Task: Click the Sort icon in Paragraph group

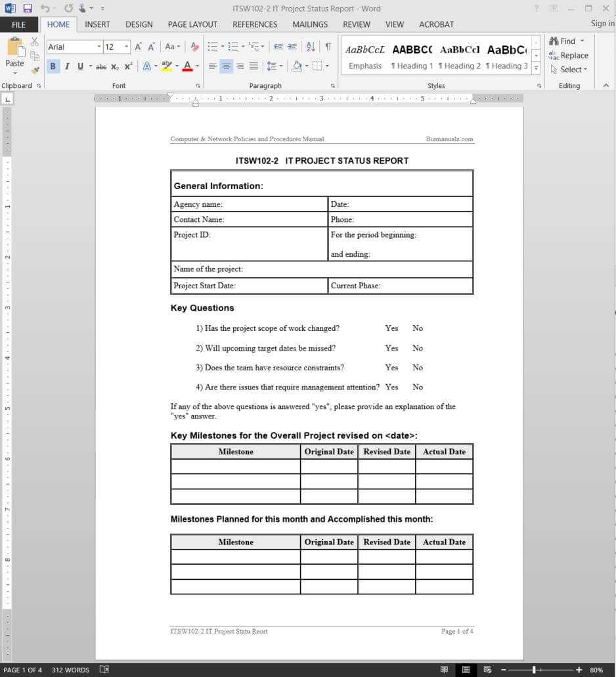Action: [x=311, y=47]
